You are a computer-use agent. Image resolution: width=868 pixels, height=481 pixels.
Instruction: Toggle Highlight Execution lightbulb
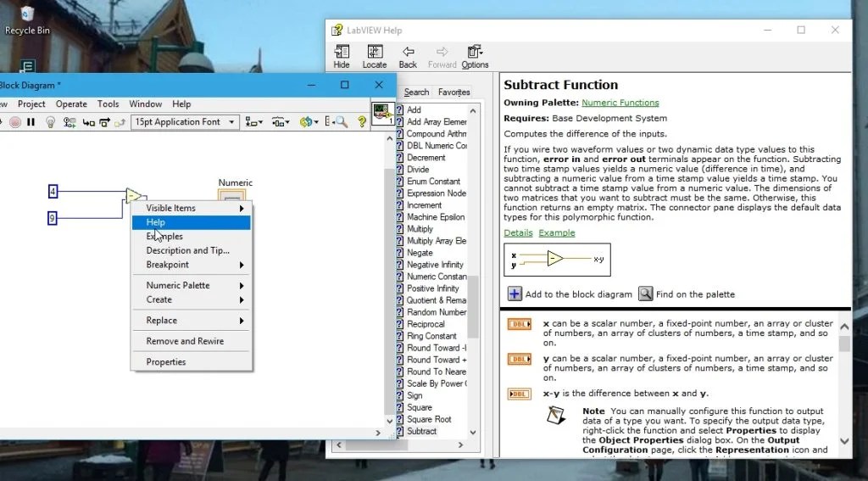(50, 122)
